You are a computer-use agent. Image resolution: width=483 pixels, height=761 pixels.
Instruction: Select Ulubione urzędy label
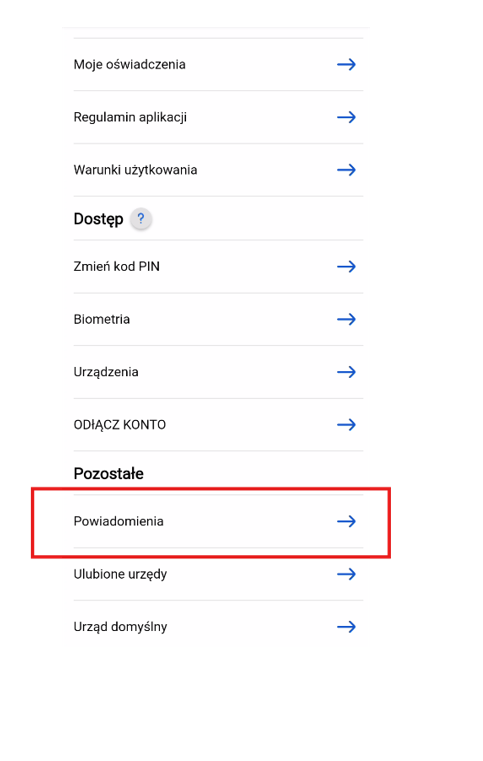(x=120, y=574)
